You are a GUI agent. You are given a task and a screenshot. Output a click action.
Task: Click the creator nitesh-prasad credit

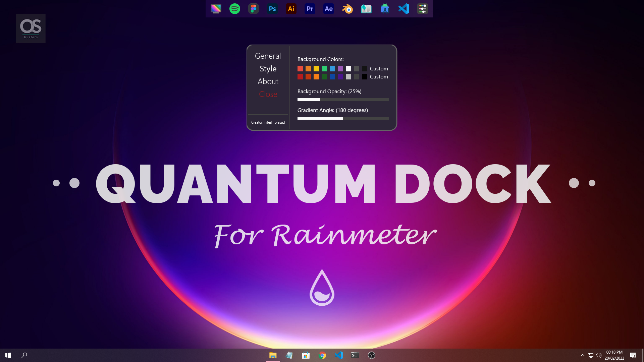point(268,122)
